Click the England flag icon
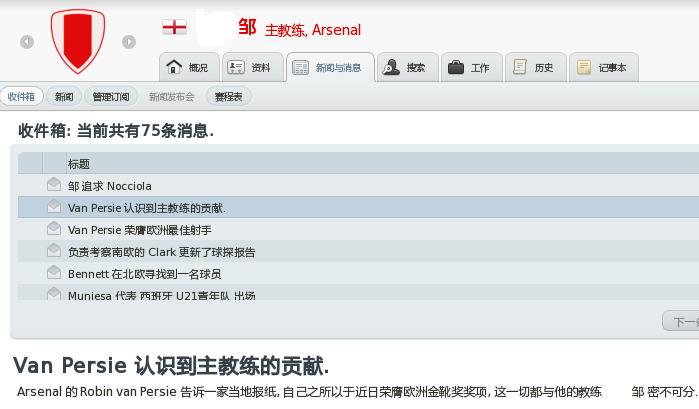699x409 pixels. point(174,27)
